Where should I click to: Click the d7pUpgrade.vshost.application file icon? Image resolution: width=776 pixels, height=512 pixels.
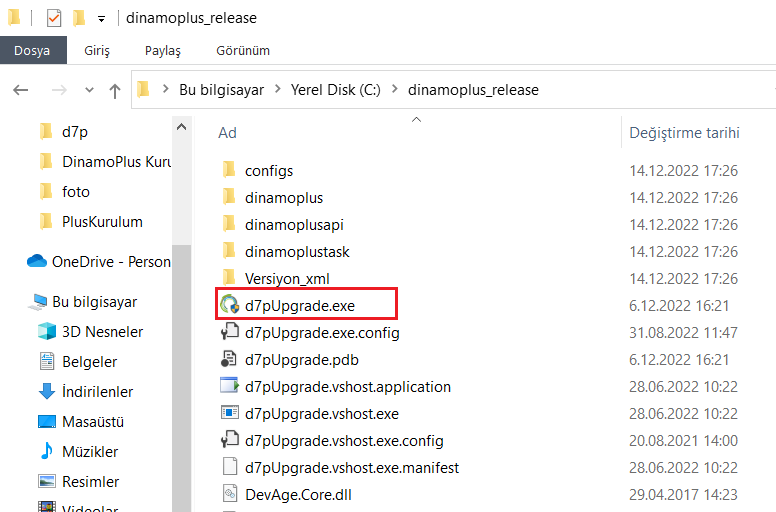(x=230, y=385)
